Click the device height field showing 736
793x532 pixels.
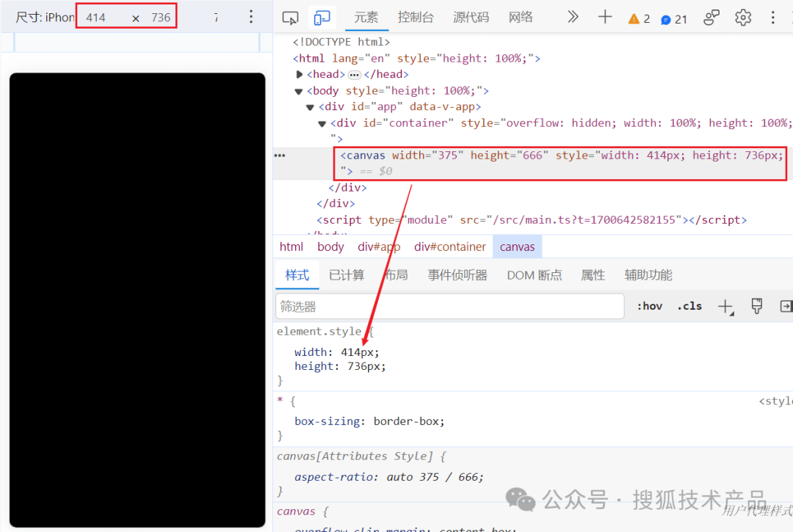161,18
